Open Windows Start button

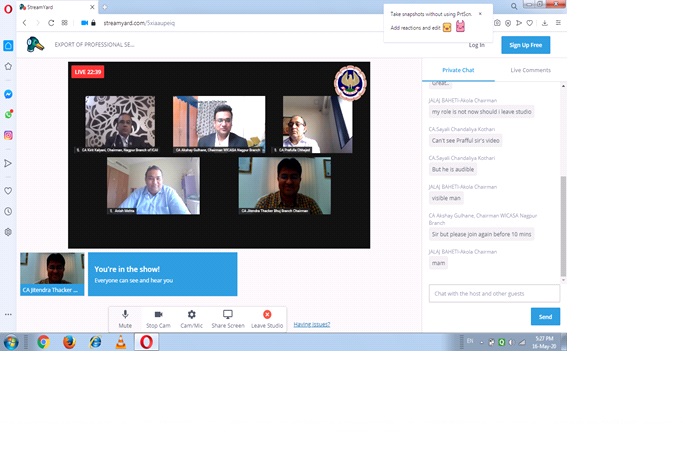[x=11, y=342]
